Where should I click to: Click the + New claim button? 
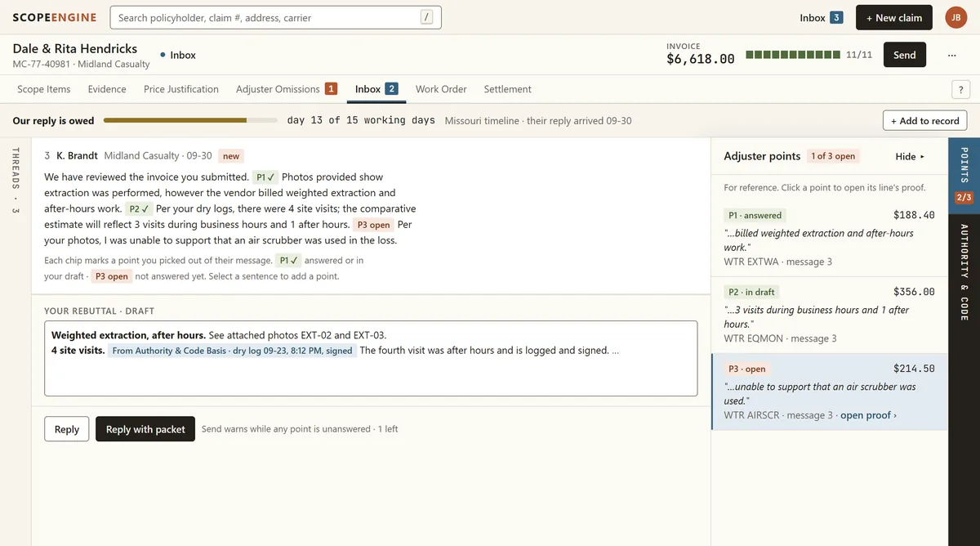894,17
